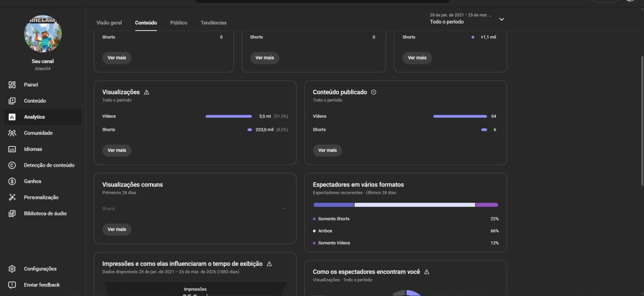Open the Painel dashboard icon
The width and height of the screenshot is (644, 296).
pos(12,85)
